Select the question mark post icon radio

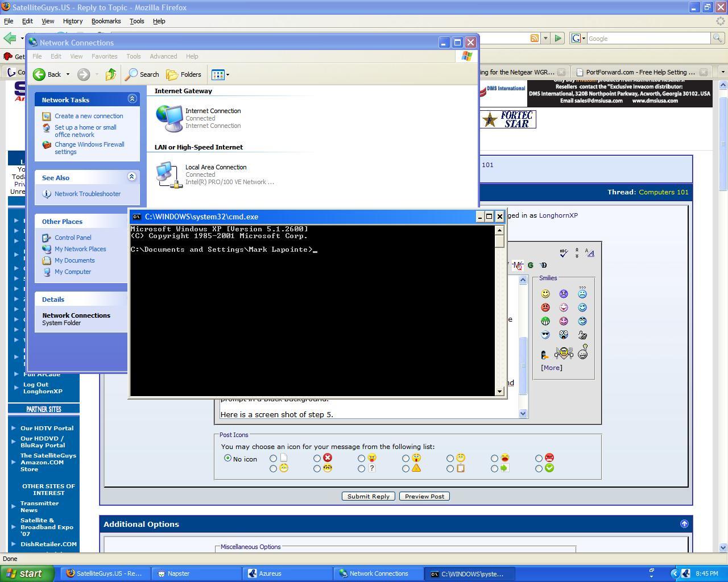pyautogui.click(x=362, y=469)
